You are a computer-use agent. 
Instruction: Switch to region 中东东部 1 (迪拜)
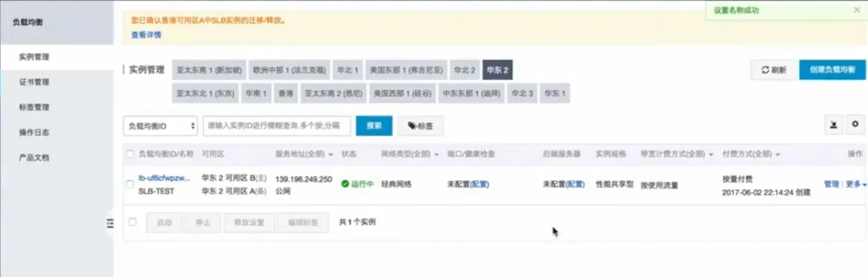471,94
